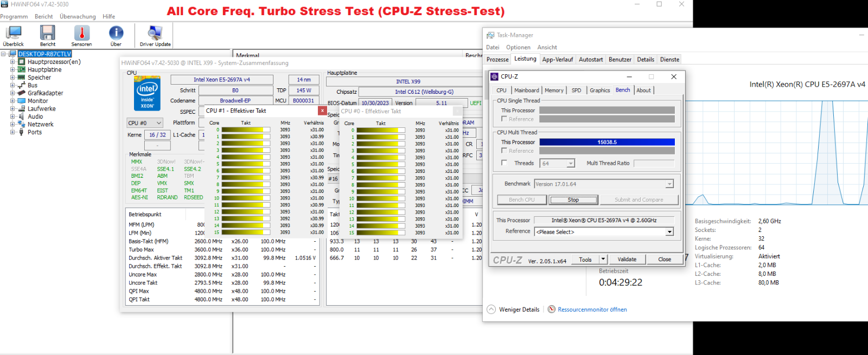Open Sensoren thermometer icon

click(81, 34)
